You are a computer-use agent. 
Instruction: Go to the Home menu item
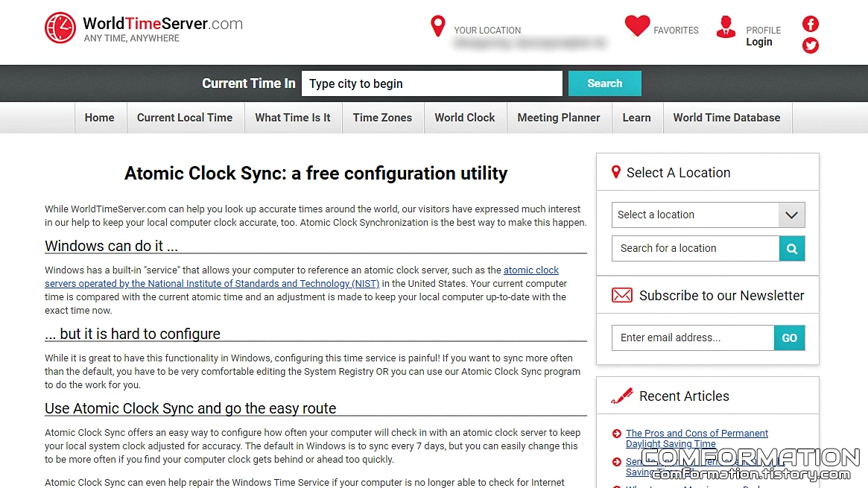point(100,118)
